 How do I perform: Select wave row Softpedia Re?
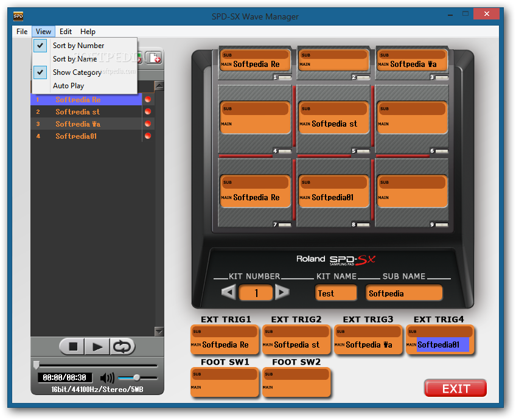click(x=86, y=99)
